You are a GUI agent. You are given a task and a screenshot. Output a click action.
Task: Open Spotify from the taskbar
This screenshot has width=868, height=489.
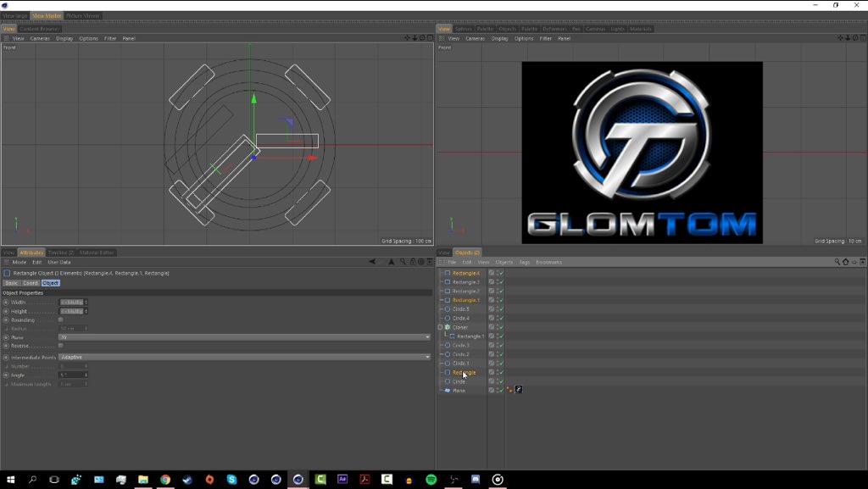pyautogui.click(x=431, y=480)
